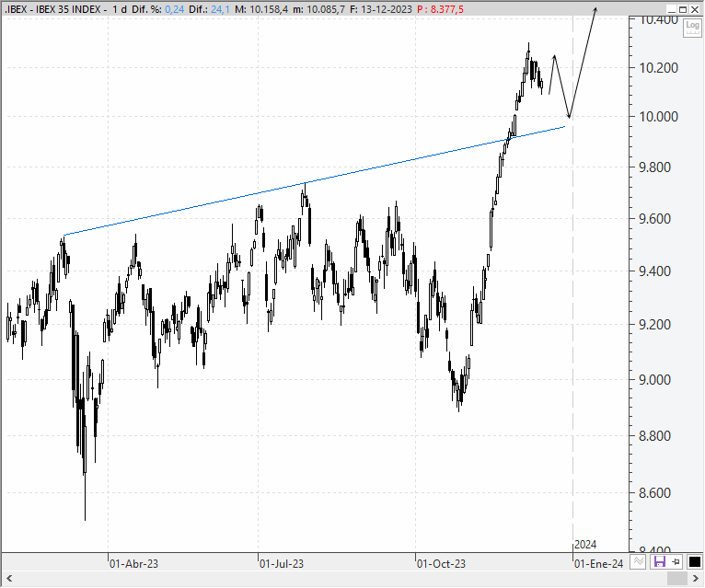Click the pin icon beside save
Screen dimensions: 705x588
(x=676, y=561)
